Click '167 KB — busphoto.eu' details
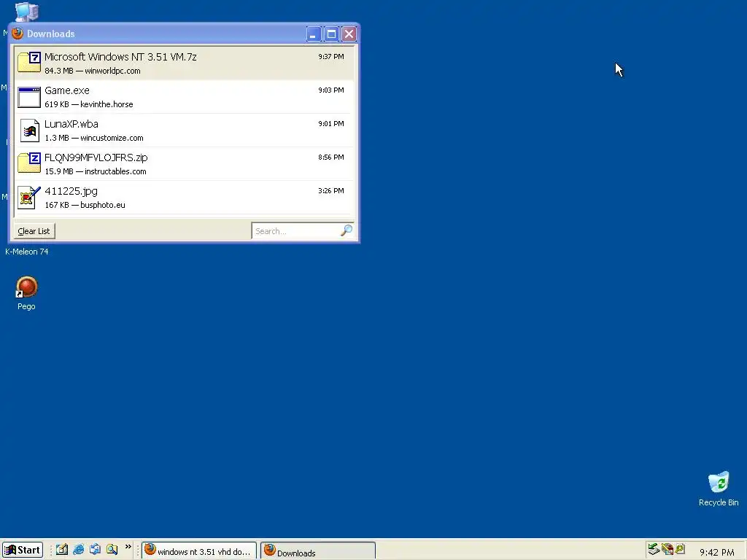This screenshot has width=747, height=560. pyautogui.click(x=85, y=205)
